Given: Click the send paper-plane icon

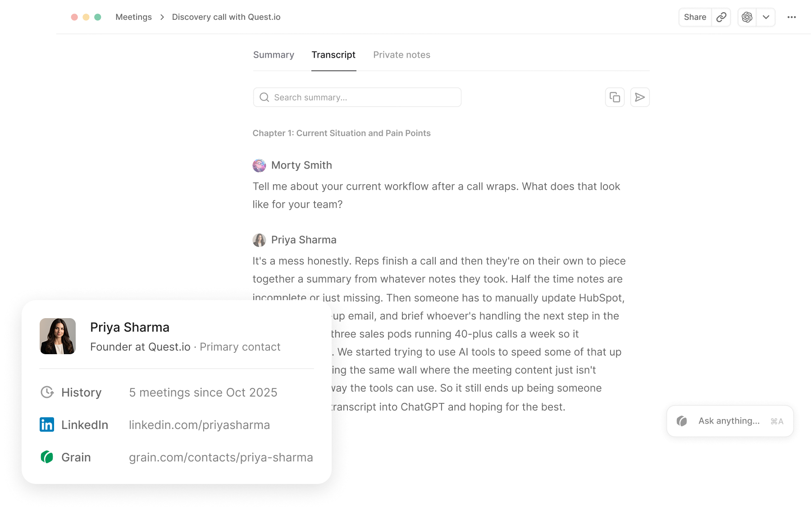Looking at the screenshot, I should click(x=640, y=97).
